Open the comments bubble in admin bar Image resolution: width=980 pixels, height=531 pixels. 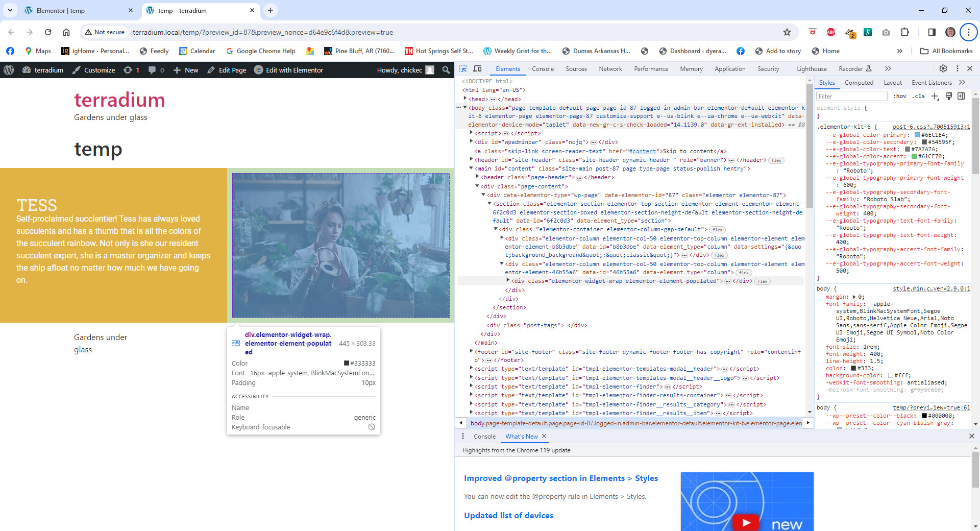[x=156, y=70]
